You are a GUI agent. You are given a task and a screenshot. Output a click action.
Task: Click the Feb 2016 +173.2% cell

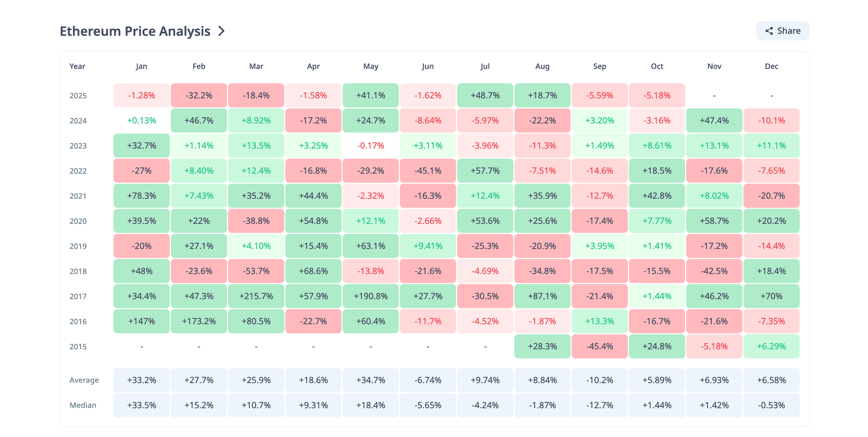tap(199, 321)
